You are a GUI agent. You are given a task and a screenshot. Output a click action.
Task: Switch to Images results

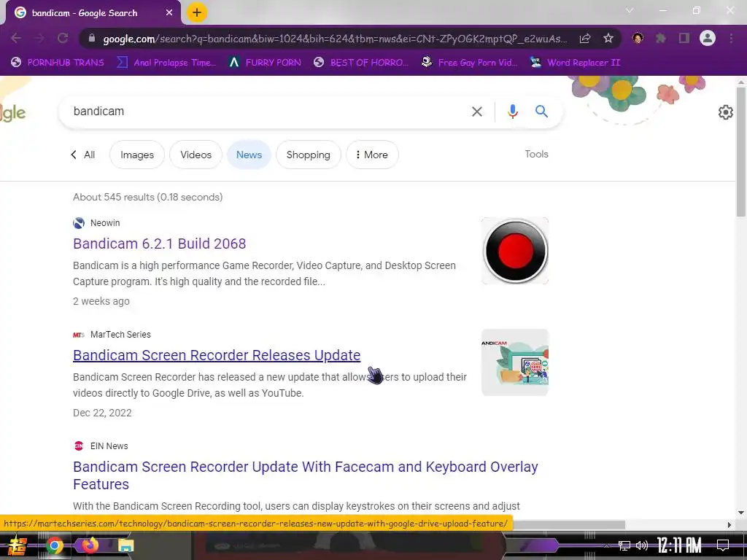click(x=137, y=155)
